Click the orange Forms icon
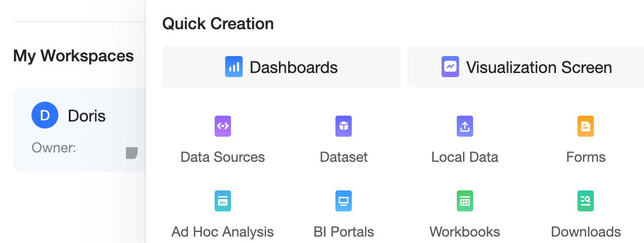644x243 pixels. point(586,126)
